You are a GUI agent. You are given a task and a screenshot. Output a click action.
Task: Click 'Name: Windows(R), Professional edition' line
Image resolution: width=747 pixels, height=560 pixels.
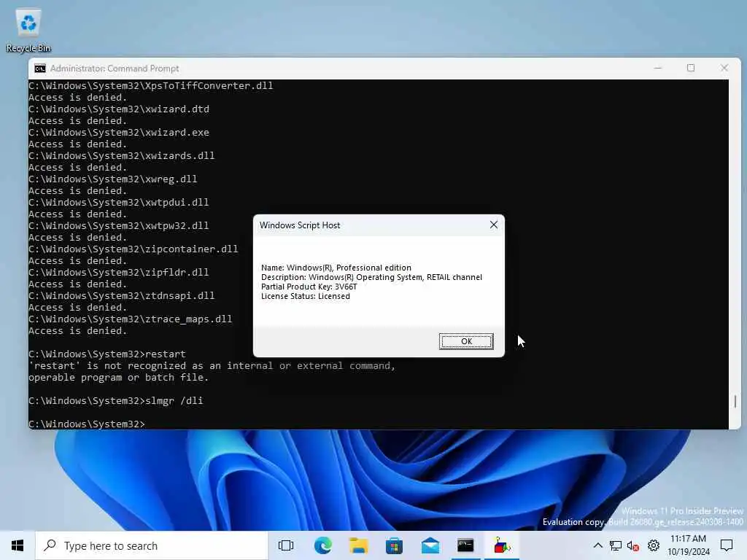tap(336, 268)
